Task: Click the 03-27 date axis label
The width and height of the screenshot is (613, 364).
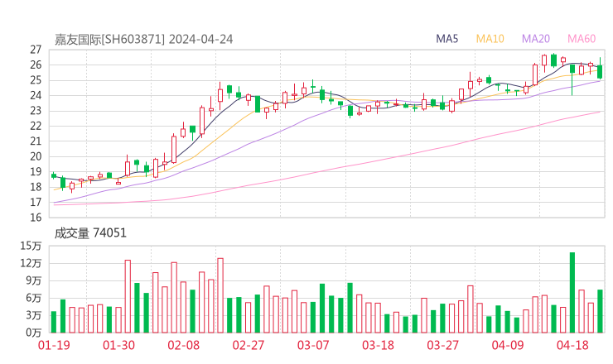Action: (443, 345)
